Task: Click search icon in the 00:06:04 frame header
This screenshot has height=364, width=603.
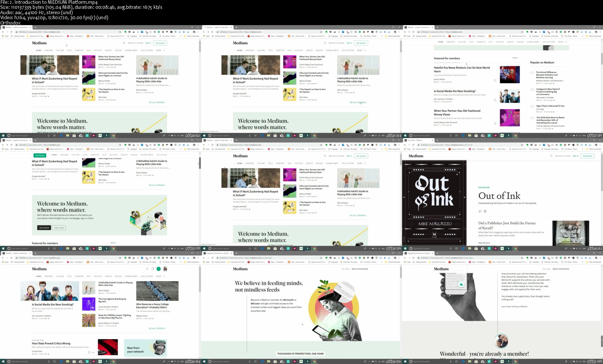Action: coord(147,269)
